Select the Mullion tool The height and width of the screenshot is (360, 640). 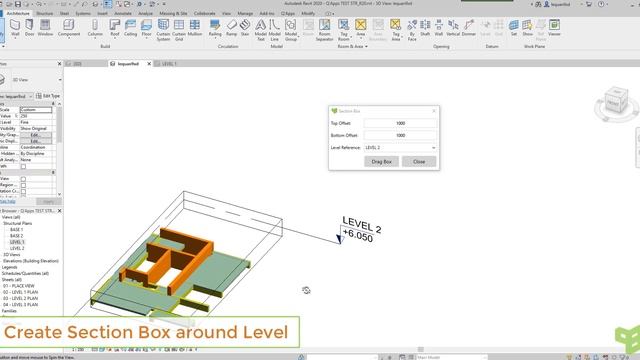click(195, 28)
